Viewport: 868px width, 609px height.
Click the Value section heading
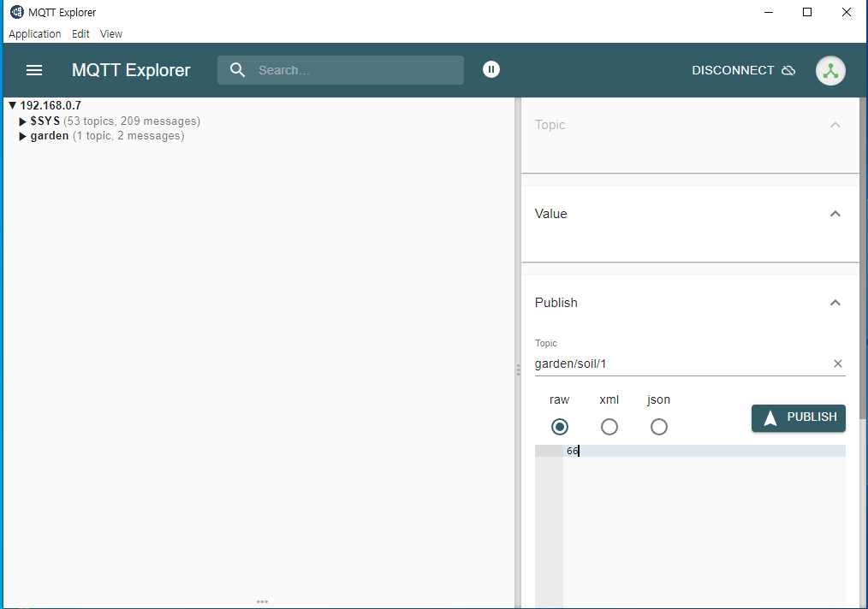click(x=550, y=214)
